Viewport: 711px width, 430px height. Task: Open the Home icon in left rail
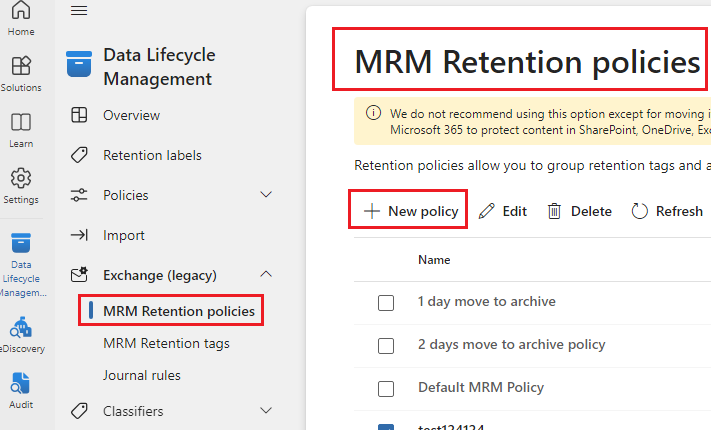[x=21, y=10]
